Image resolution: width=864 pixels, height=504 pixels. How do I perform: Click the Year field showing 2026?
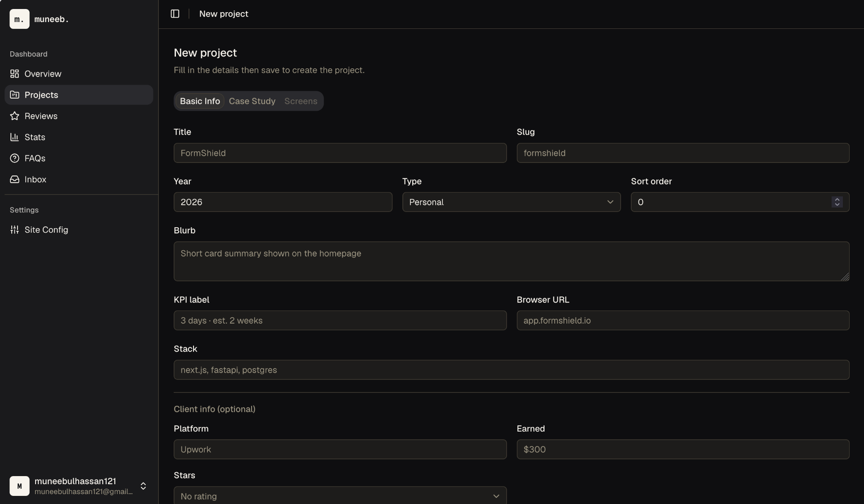click(x=283, y=202)
